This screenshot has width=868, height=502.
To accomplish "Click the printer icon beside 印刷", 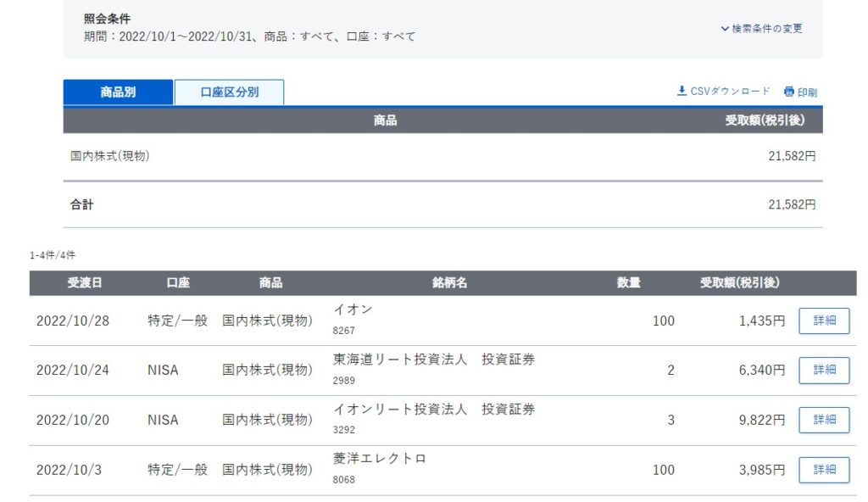I will [x=789, y=92].
